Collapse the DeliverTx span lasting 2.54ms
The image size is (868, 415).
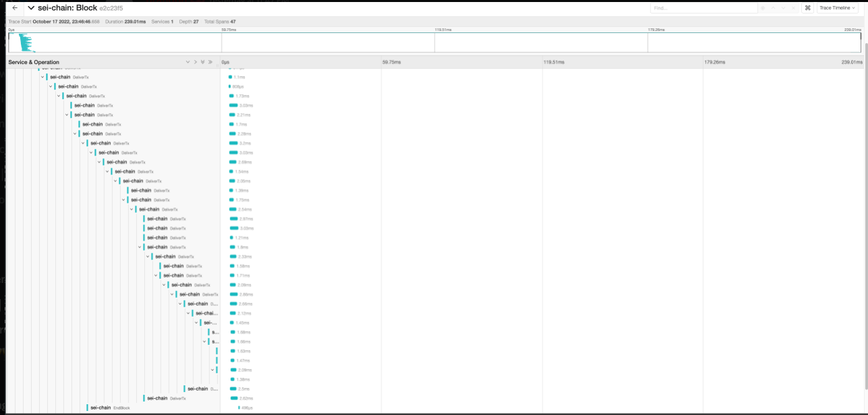pyautogui.click(x=131, y=209)
